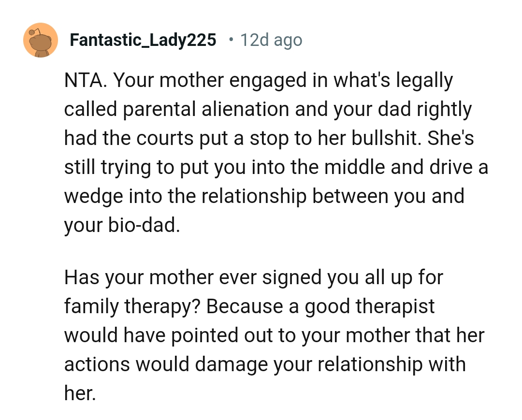This screenshot has width=522, height=420.
Task: Click the word "legally" on the first line
Action: pos(425,81)
